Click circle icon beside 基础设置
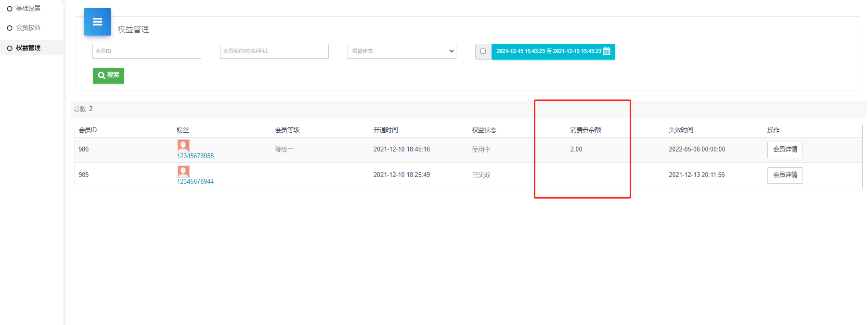This screenshot has height=325, width=868. [x=10, y=9]
